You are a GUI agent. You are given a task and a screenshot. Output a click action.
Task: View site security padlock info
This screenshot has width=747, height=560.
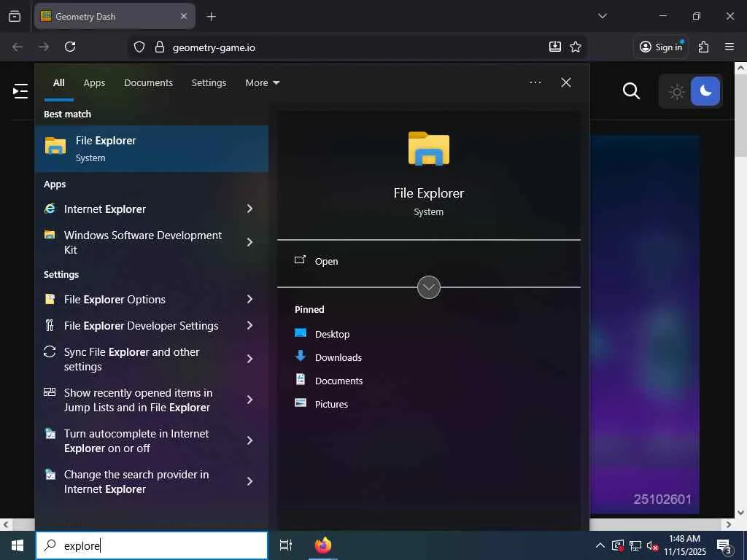160,47
